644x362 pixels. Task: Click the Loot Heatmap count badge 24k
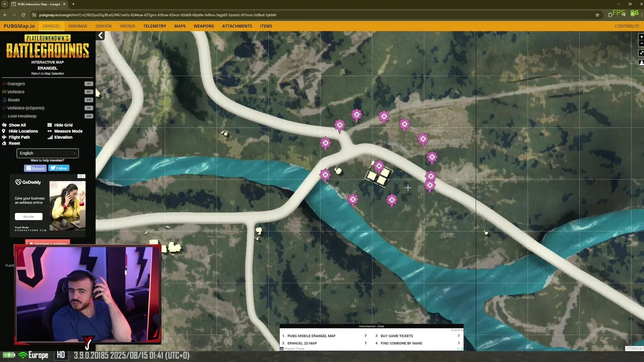(89, 116)
